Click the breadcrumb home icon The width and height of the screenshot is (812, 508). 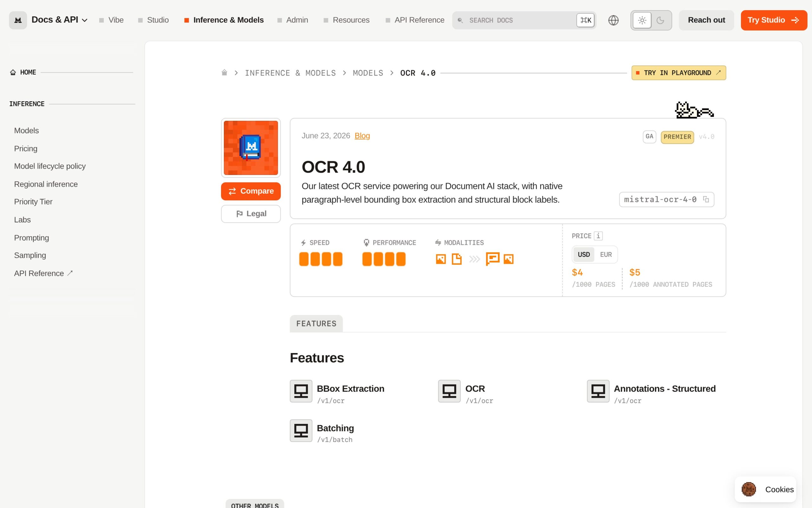pyautogui.click(x=225, y=73)
